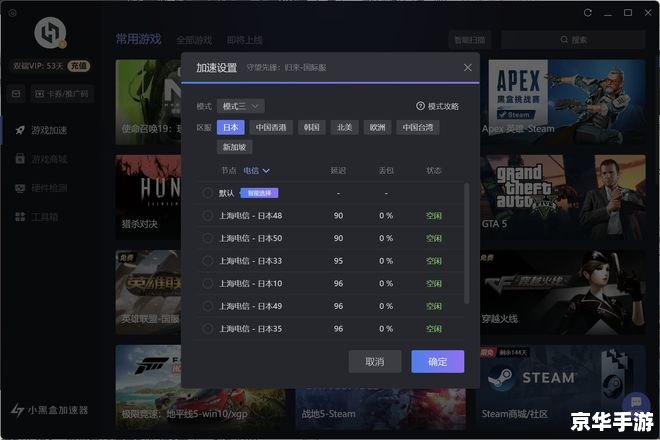The height and width of the screenshot is (440, 660).
Task: Click the 充值 recharge button
Action: click(x=79, y=66)
